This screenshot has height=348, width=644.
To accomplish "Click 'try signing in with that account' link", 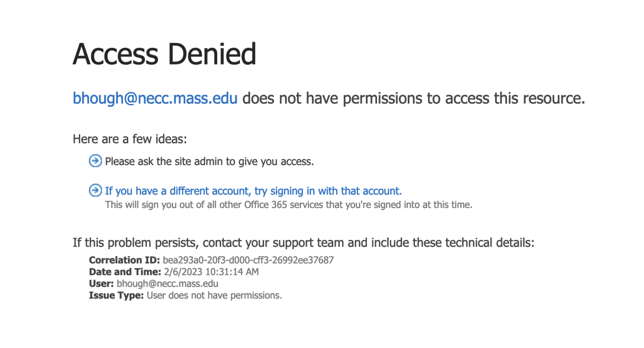I will (328, 191).
